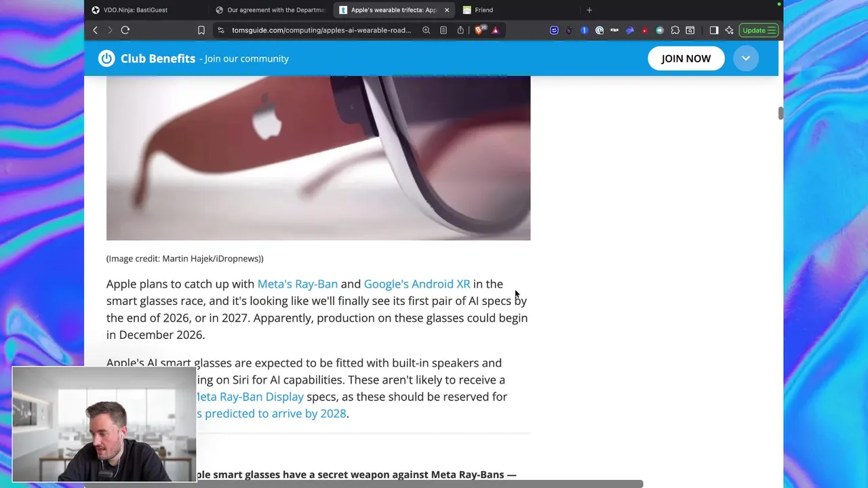
Task: Reload the current page
Action: [x=125, y=30]
